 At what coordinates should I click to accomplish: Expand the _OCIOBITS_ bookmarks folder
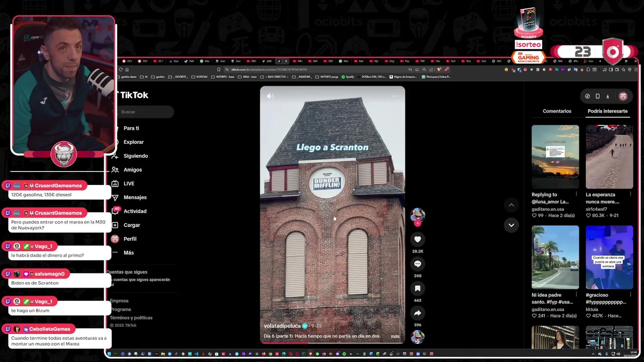coord(178,77)
